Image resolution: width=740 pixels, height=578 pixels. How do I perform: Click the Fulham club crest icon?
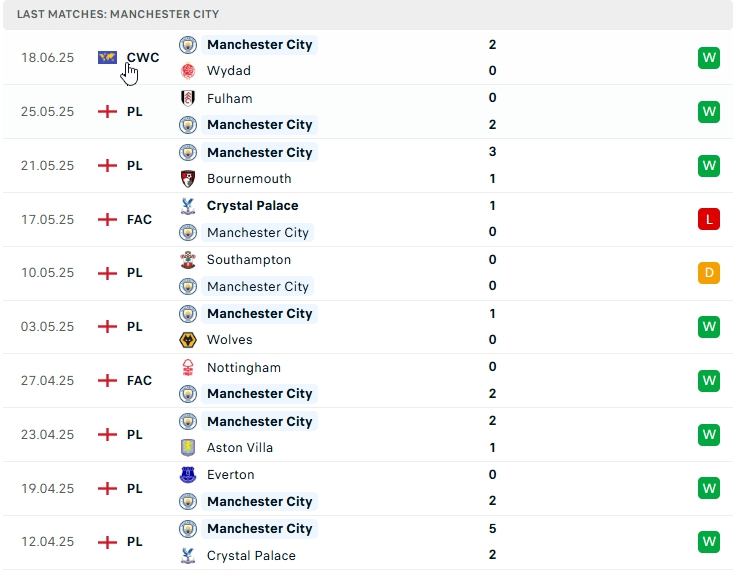coord(188,98)
